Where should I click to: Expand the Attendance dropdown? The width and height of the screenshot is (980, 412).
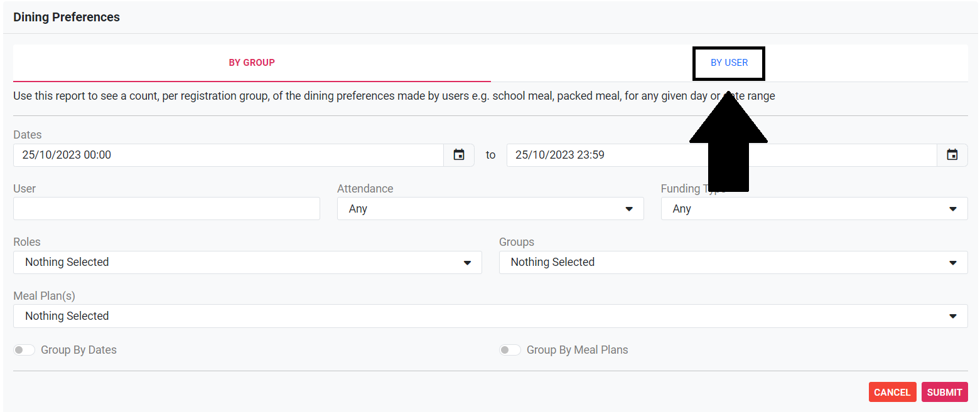click(490, 209)
